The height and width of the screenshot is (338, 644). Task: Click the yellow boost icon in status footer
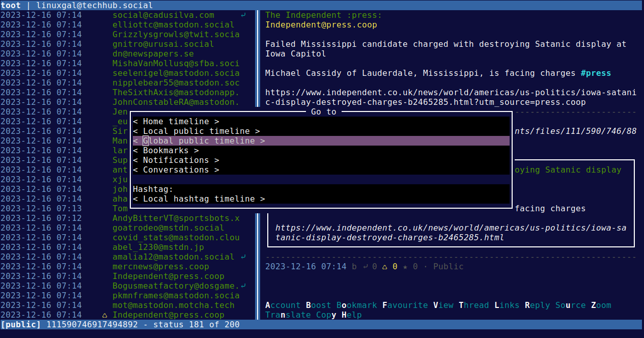pyautogui.click(x=385, y=266)
